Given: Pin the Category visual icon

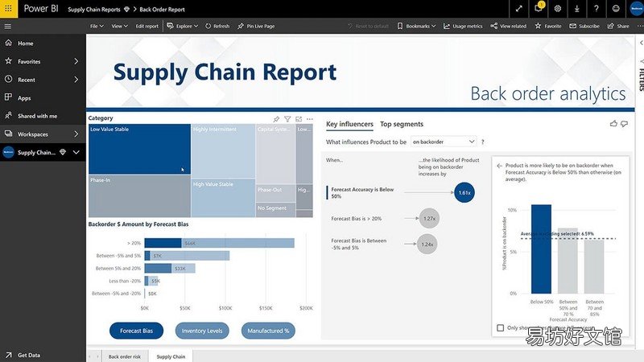Looking at the screenshot, I should [x=276, y=119].
